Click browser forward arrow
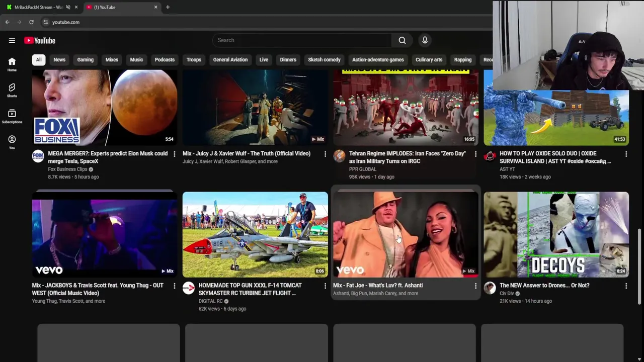The width and height of the screenshot is (644, 362). coord(19,22)
